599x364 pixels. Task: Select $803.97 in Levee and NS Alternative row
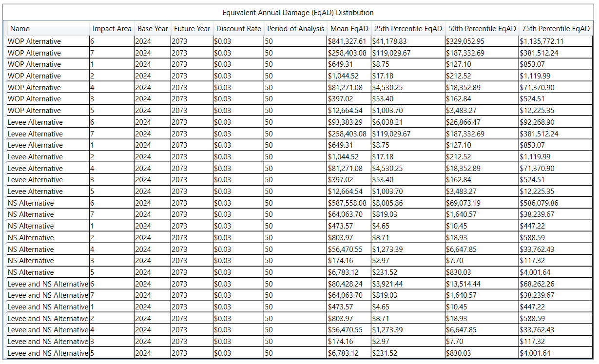pos(349,319)
